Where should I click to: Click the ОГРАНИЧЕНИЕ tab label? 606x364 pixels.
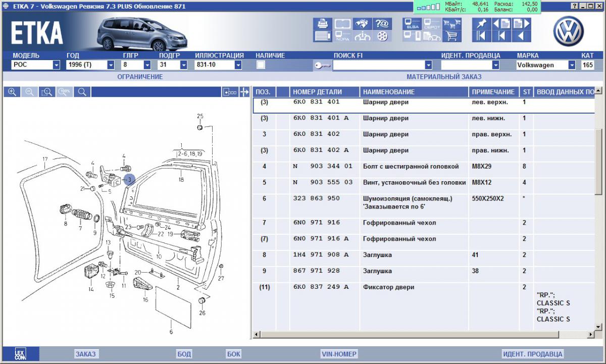[140, 77]
